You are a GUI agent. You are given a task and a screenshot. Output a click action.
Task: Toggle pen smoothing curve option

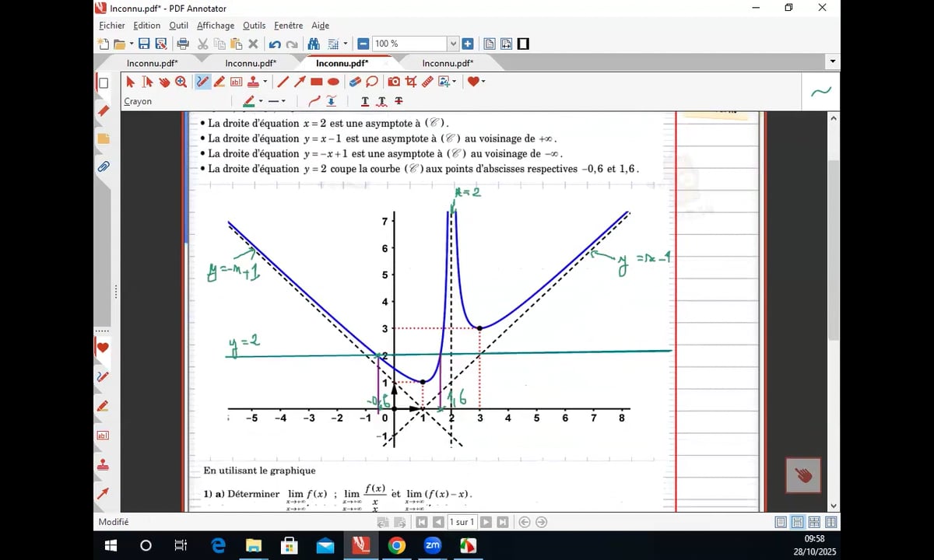[314, 101]
